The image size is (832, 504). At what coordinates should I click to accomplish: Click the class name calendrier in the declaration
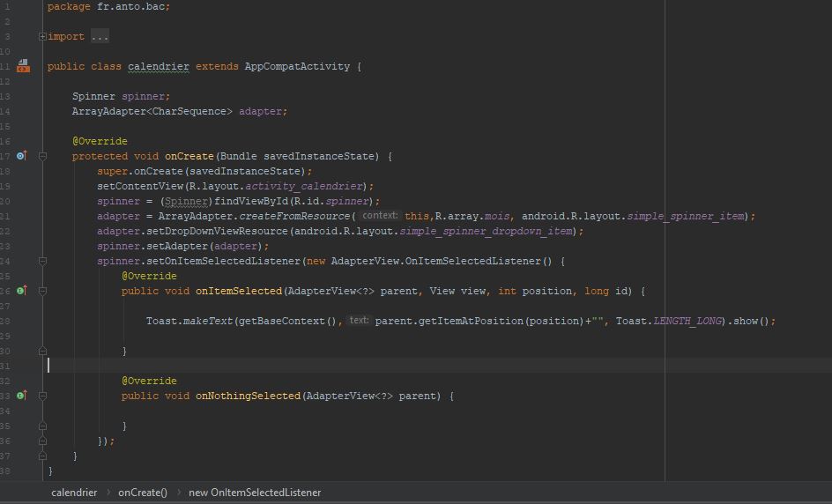click(x=158, y=66)
